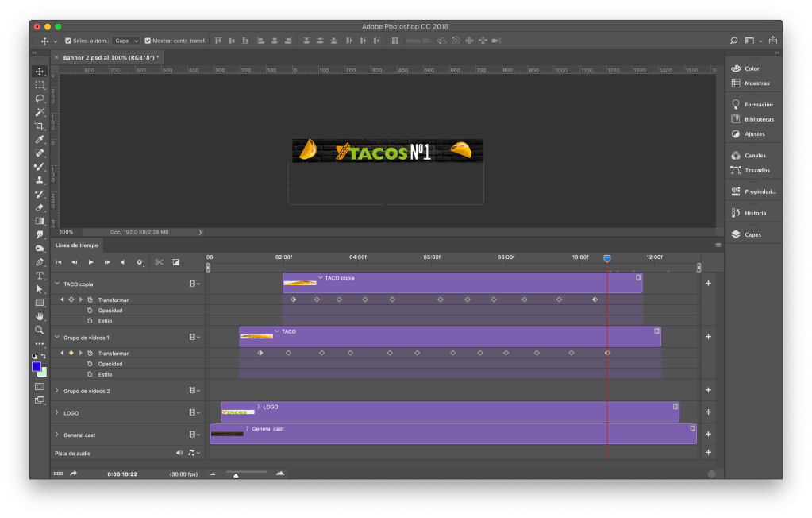Toggle Mostrar contr. transf. checkbox
The height and width of the screenshot is (518, 812).
coord(148,41)
